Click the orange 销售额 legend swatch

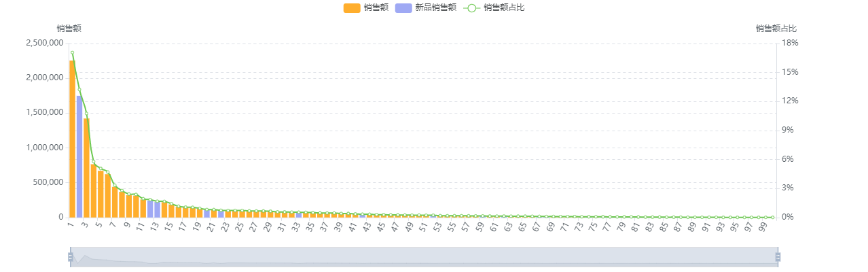coord(351,7)
